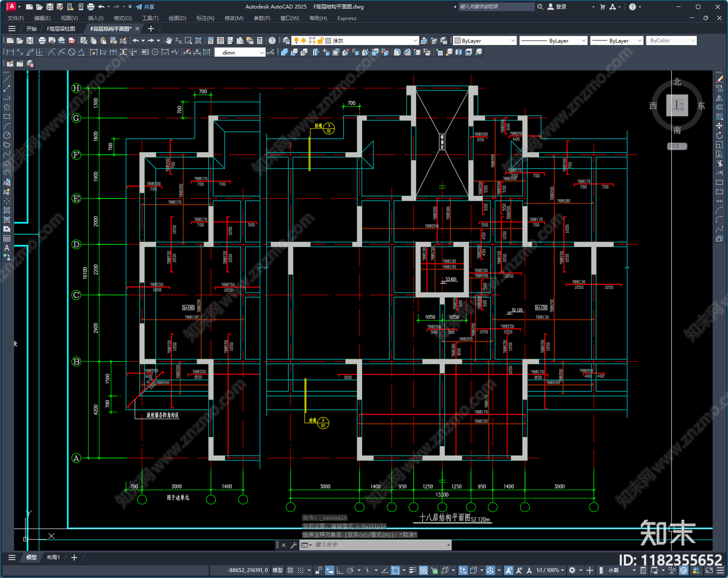728x578 pixels.
Task: Open the 标注(N) menu
Action: [205, 18]
